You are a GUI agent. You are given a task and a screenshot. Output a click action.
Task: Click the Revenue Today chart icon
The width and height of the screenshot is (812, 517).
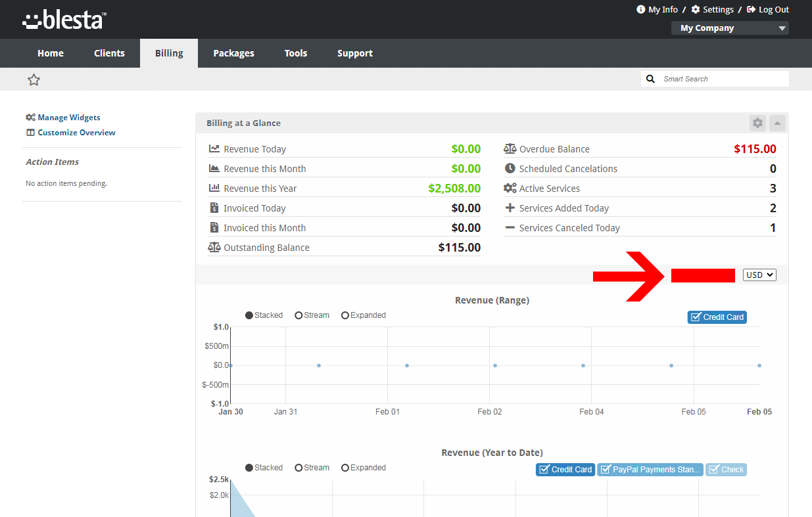point(214,149)
